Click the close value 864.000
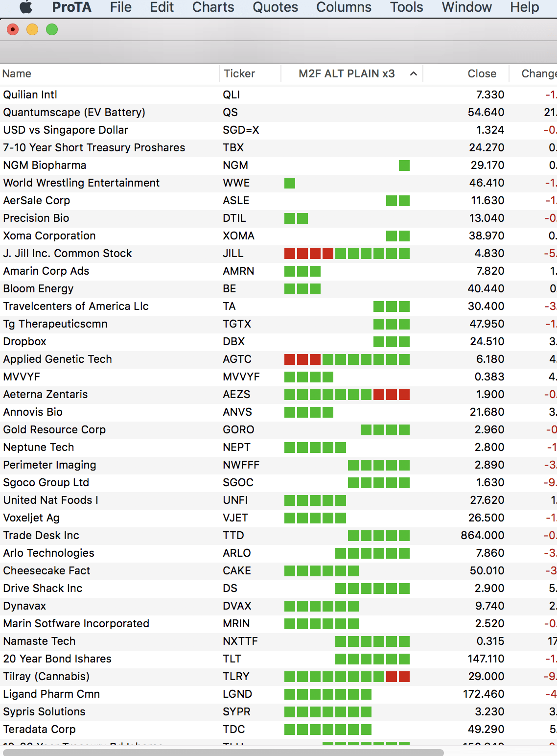Image resolution: width=557 pixels, height=756 pixels. click(482, 536)
